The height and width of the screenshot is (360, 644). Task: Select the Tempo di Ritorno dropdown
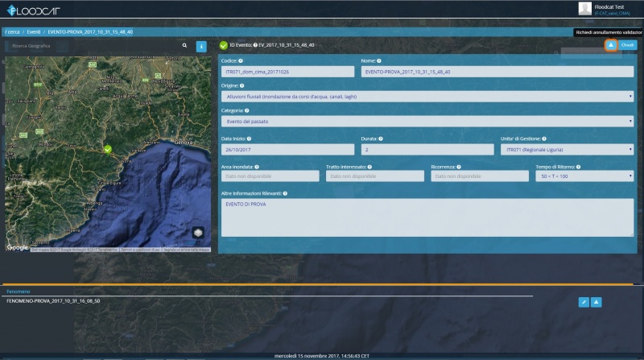584,176
